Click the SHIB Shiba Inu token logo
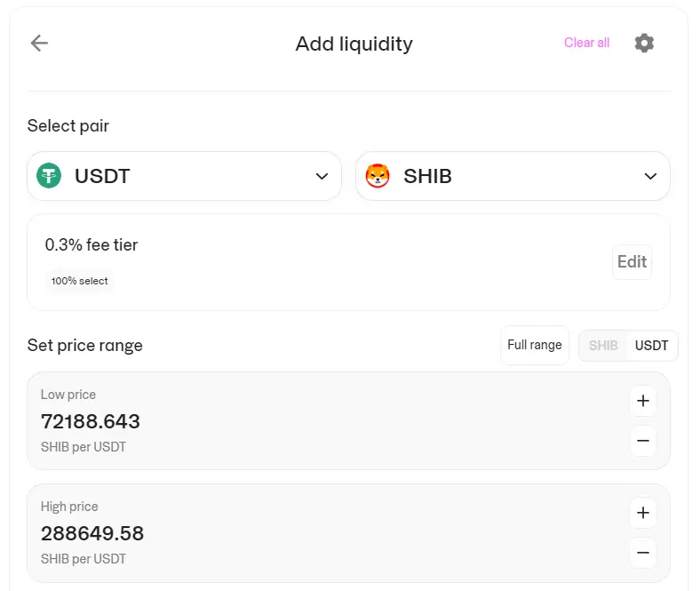The image size is (700, 591). point(378,176)
